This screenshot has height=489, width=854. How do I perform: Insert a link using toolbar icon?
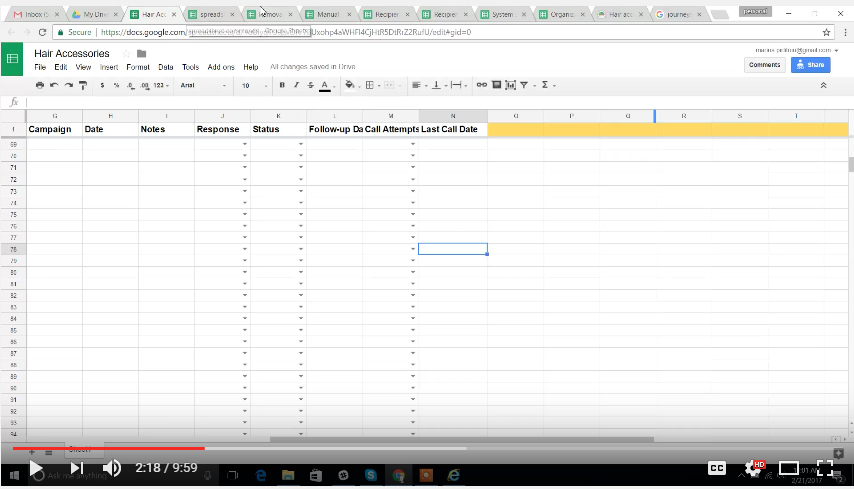(481, 85)
